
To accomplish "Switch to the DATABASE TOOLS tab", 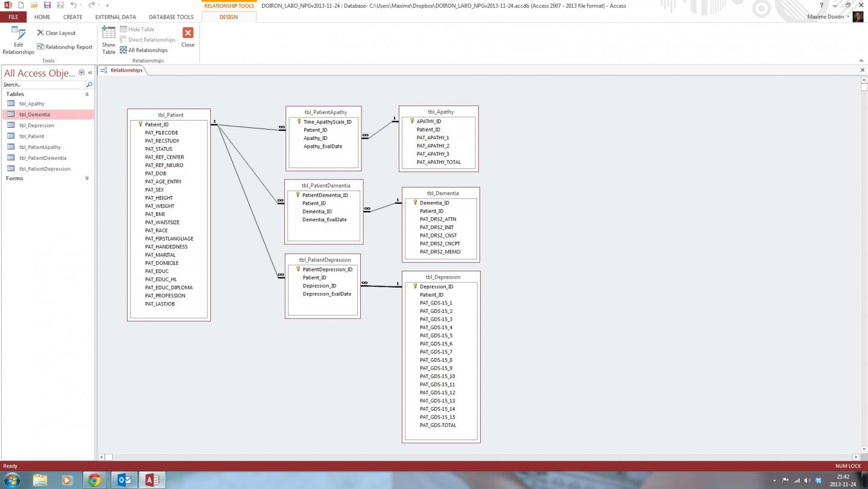I will tap(172, 17).
